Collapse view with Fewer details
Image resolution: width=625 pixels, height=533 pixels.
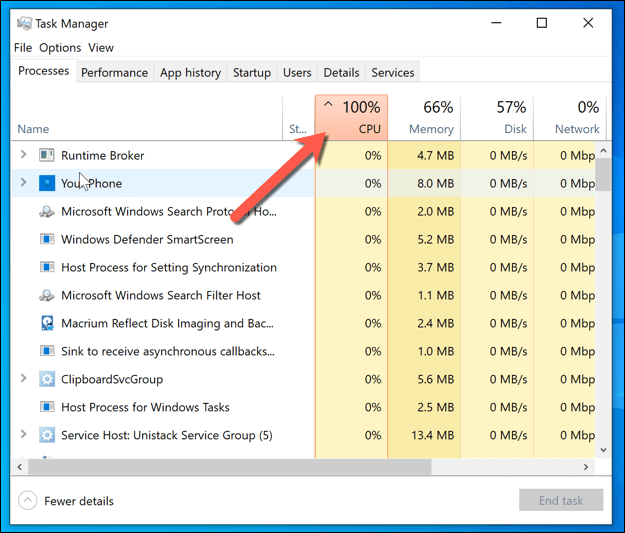point(66,501)
